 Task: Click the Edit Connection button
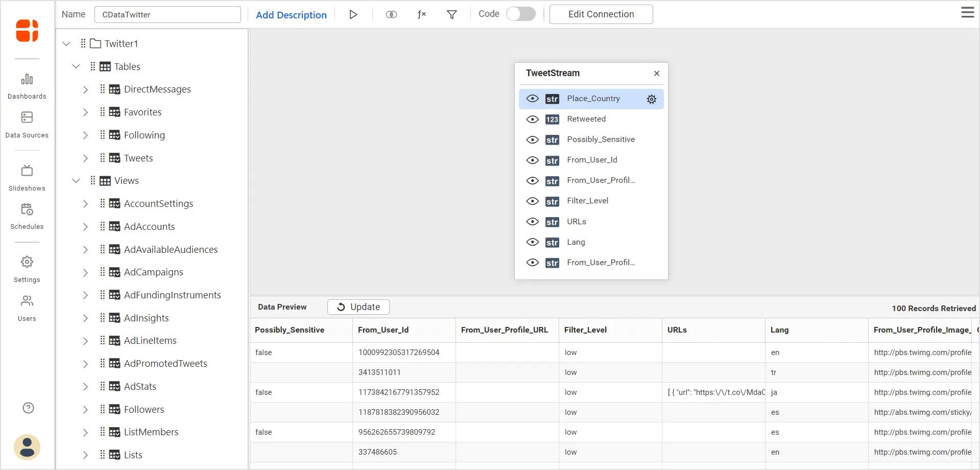click(601, 14)
